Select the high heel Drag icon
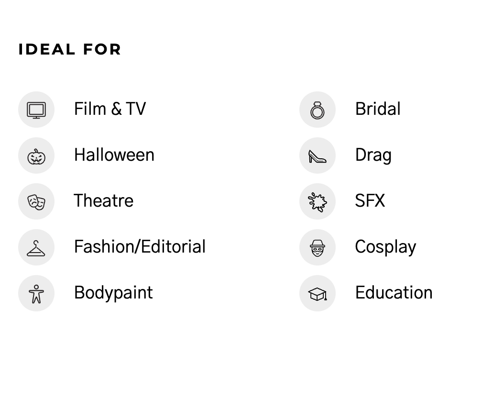 point(318,155)
